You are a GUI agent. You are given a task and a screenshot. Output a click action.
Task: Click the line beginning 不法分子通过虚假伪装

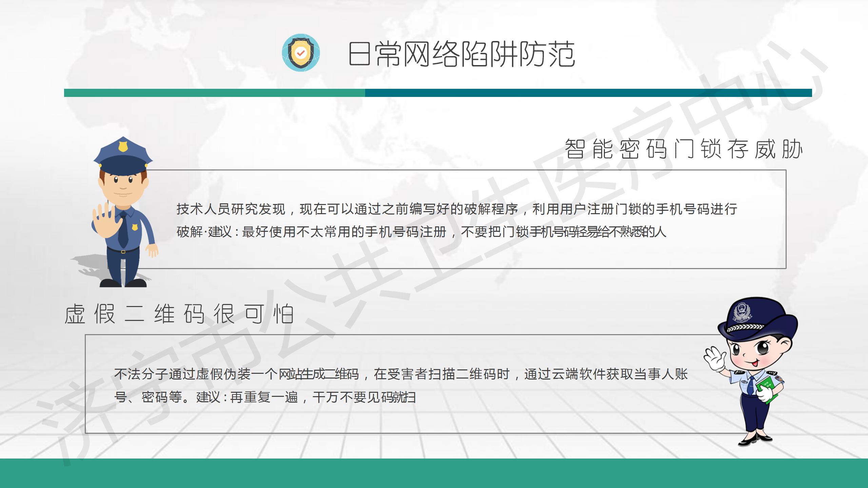coord(401,374)
